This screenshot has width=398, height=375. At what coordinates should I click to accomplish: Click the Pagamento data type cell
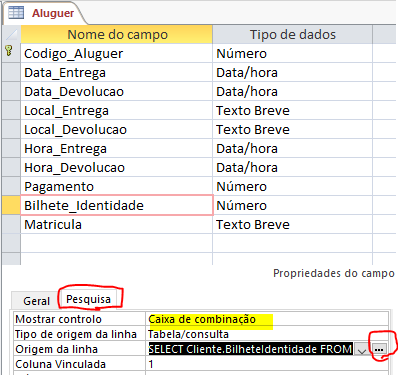click(292, 186)
